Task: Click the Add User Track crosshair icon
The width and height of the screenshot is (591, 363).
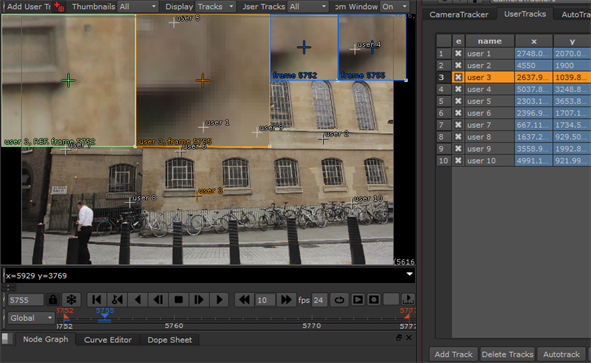Action: 58,6
